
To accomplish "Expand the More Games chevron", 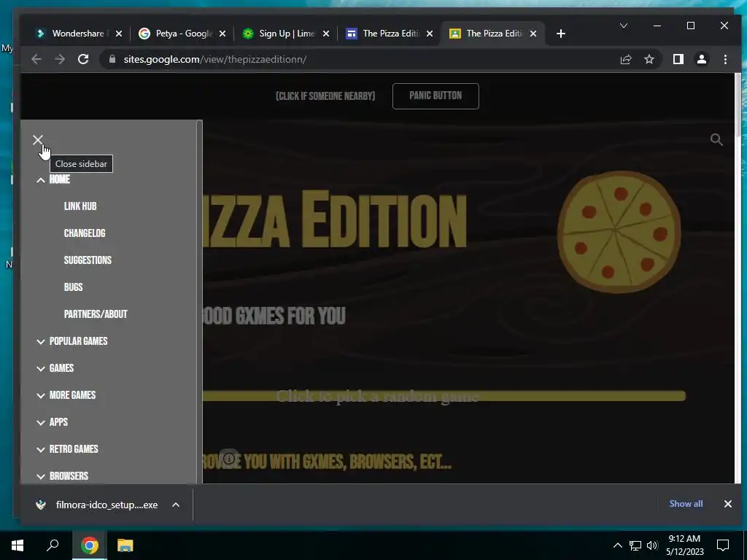I will point(41,395).
